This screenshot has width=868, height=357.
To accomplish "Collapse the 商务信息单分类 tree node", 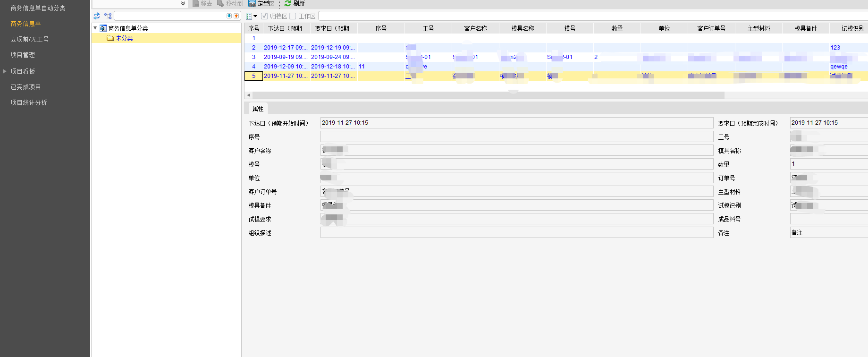I will 95,28.
